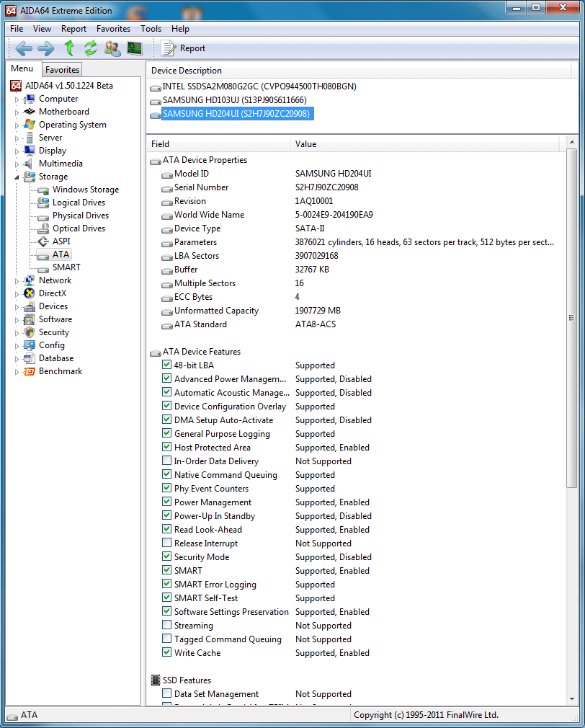Open the Help menu
The image size is (585, 728).
180,29
